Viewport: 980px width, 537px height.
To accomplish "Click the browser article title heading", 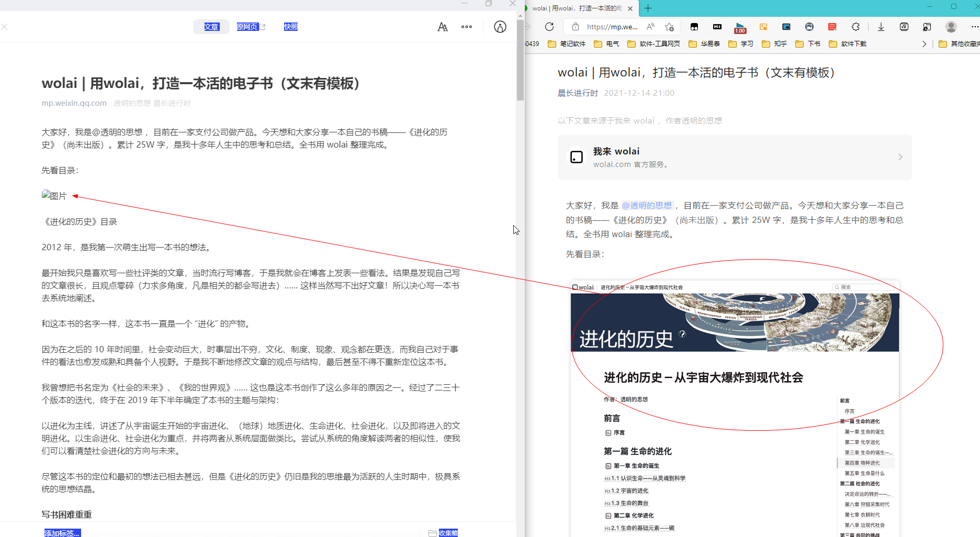I will point(696,73).
